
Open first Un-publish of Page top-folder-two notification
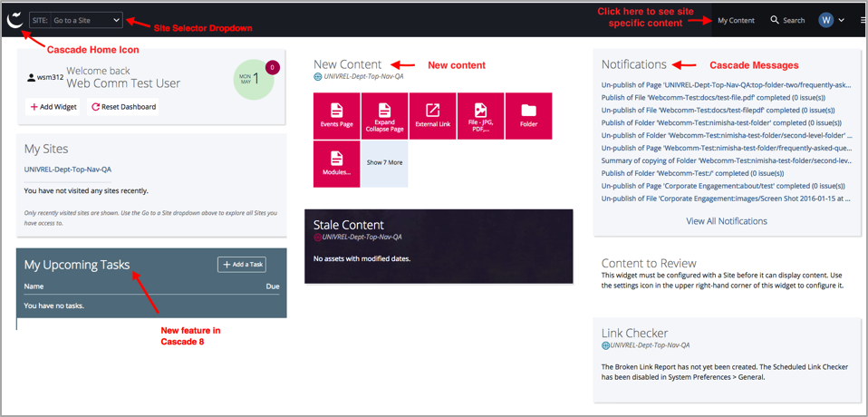pyautogui.click(x=727, y=85)
